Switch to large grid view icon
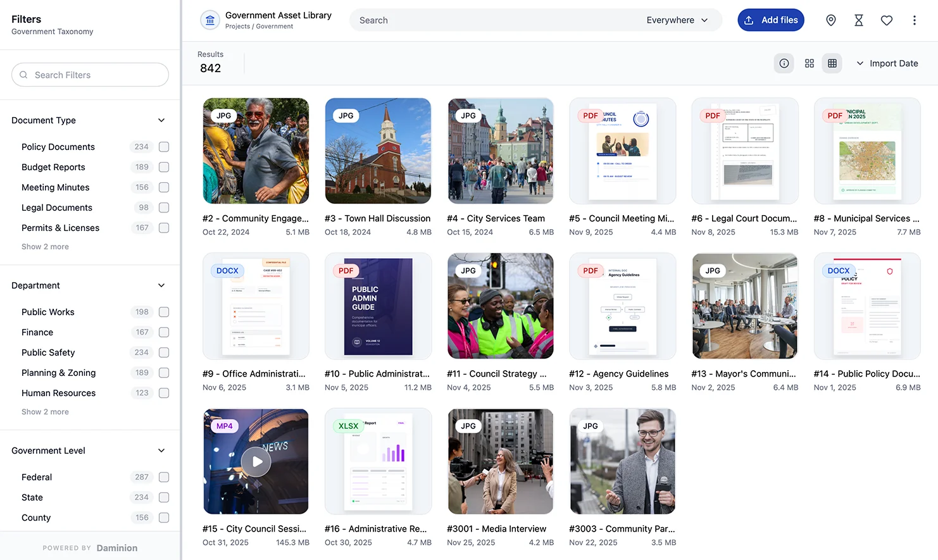The height and width of the screenshot is (560, 938). 810,63
